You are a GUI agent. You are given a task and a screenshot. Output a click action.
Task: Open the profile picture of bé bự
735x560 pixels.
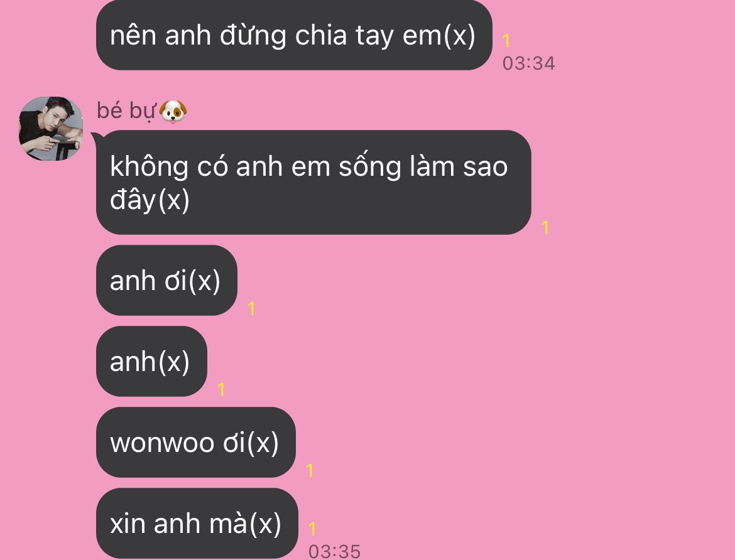pos(51,129)
